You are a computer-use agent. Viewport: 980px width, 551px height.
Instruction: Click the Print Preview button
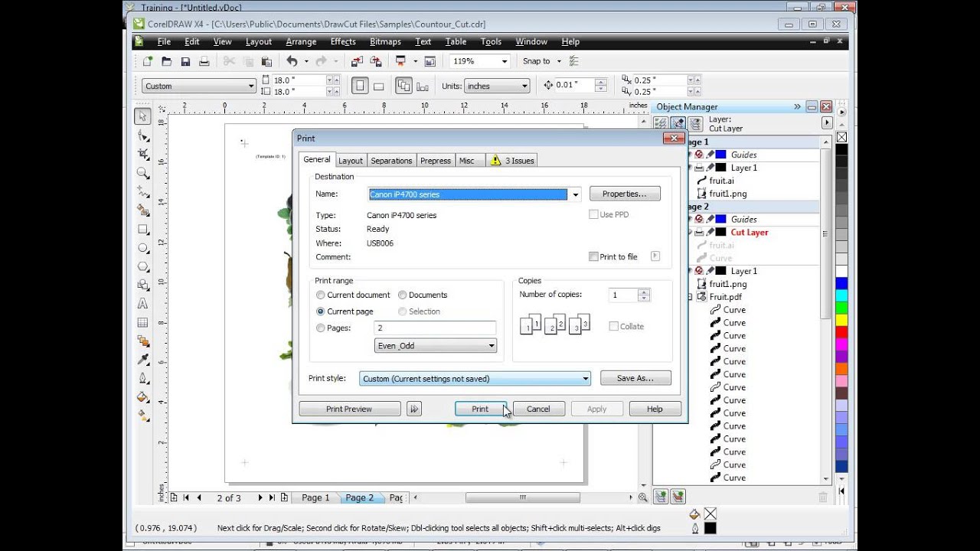pos(349,409)
